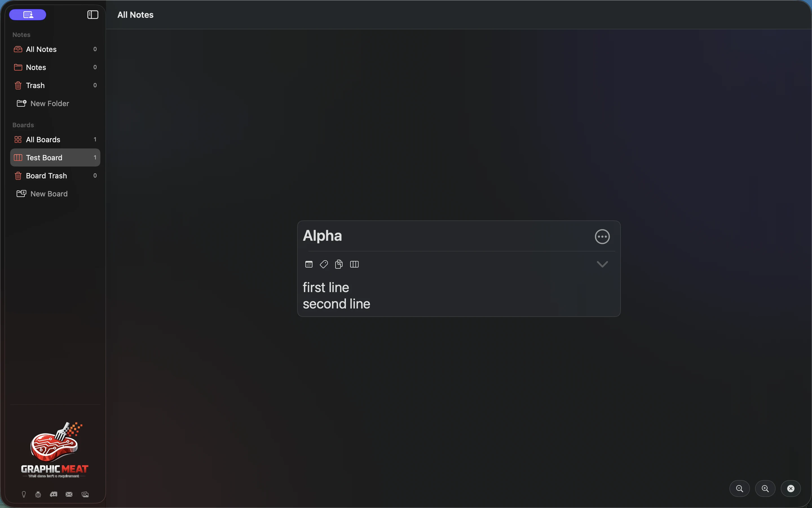
Task: Click the ladybug bug report icon
Action: coord(38,494)
